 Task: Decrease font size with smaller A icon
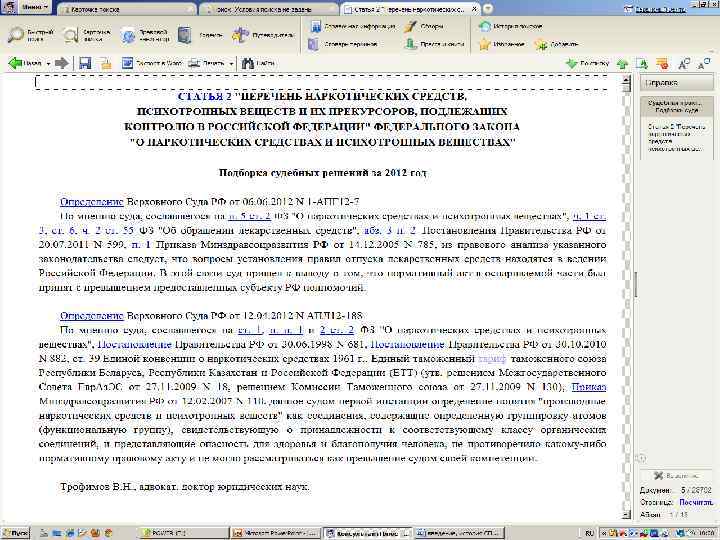coord(703,64)
